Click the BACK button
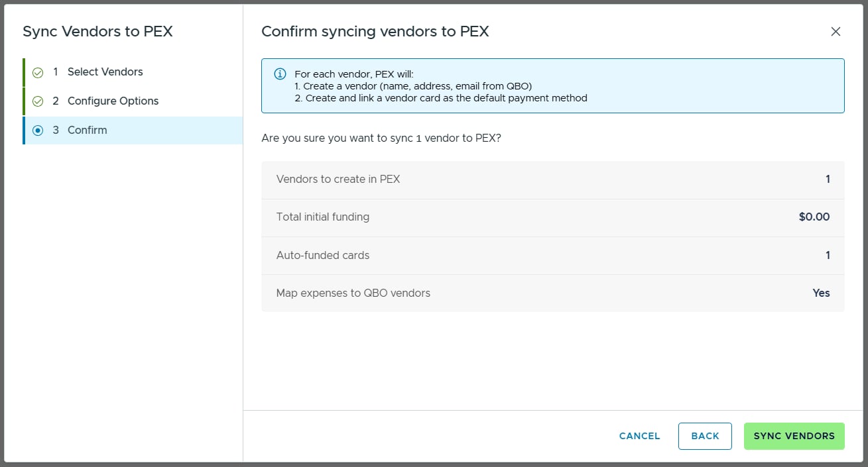Image resolution: width=868 pixels, height=467 pixels. (x=705, y=436)
